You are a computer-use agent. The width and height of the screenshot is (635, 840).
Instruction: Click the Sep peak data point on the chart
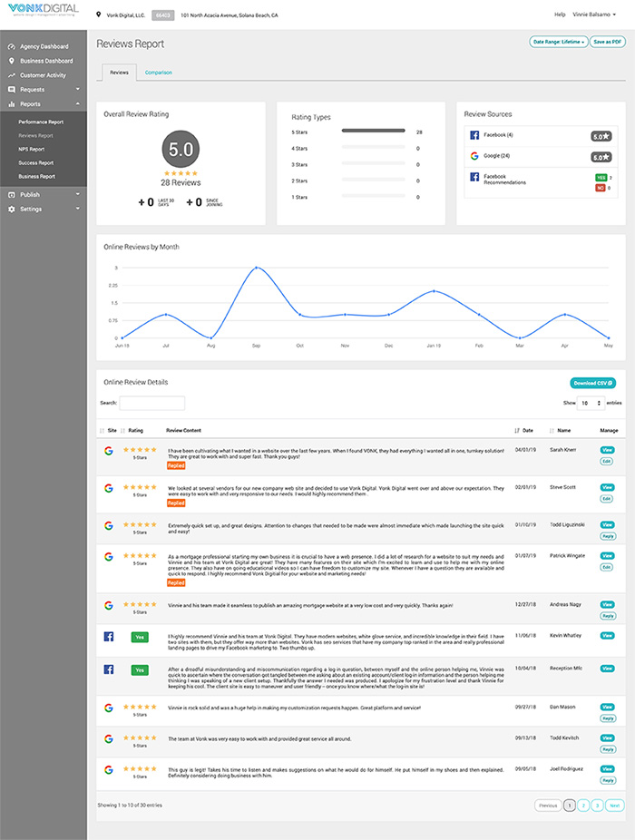click(256, 268)
